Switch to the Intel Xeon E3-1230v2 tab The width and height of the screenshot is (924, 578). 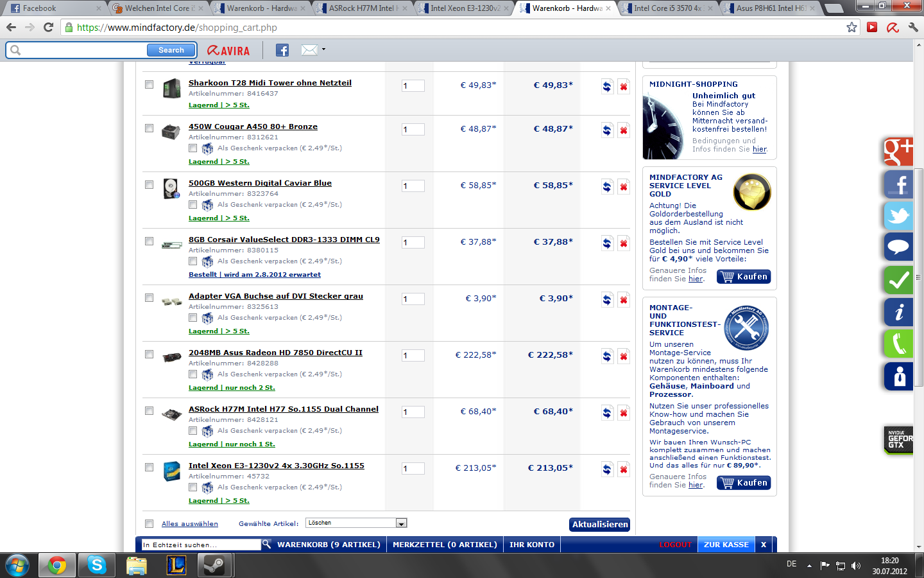(x=463, y=8)
